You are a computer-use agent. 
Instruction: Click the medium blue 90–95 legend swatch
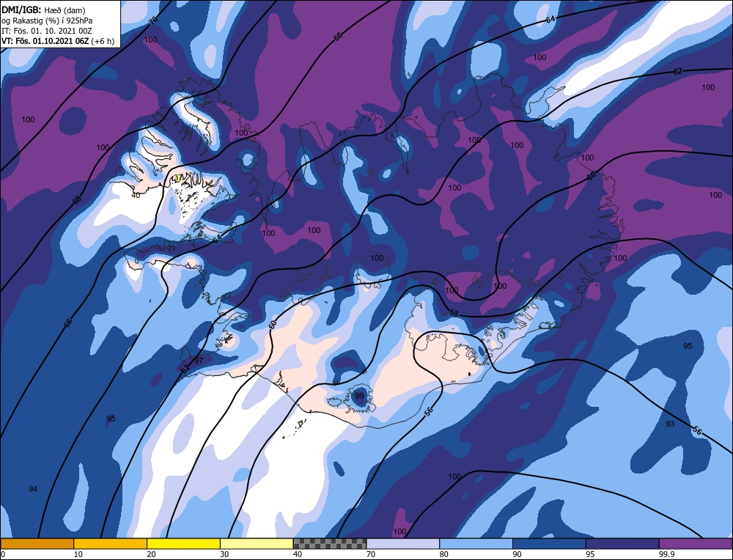tap(549, 543)
